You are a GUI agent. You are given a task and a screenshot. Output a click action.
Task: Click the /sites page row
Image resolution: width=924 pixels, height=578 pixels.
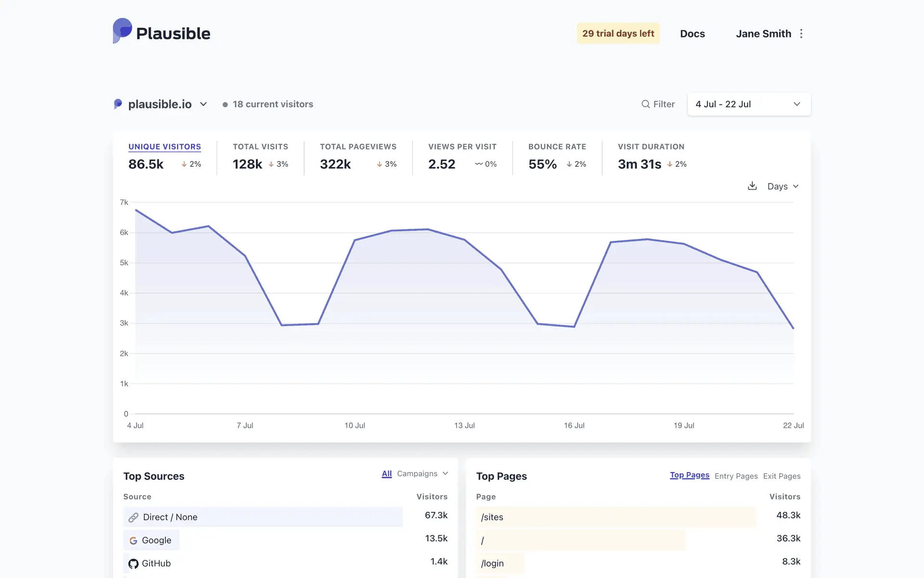click(492, 517)
